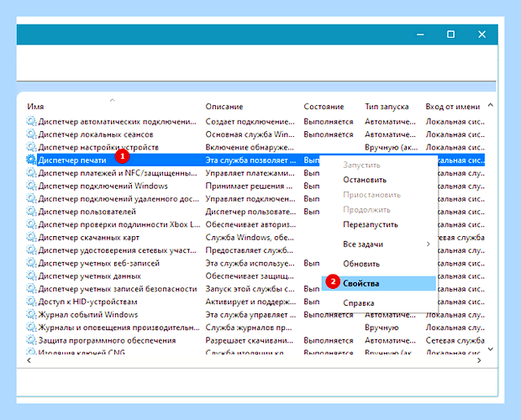Screen dimensions: 521x420
Task: Click gear icon of Диспетчер скачанных карт
Action: click(x=31, y=238)
